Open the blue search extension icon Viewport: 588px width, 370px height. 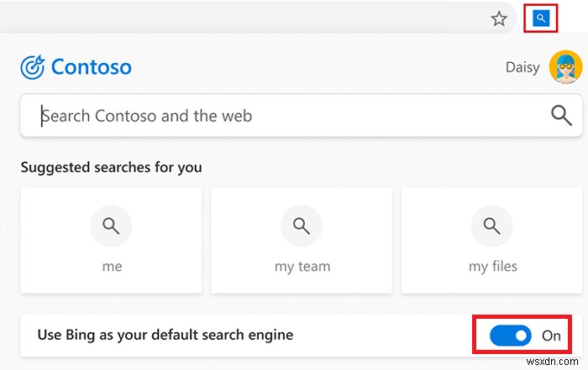[541, 18]
